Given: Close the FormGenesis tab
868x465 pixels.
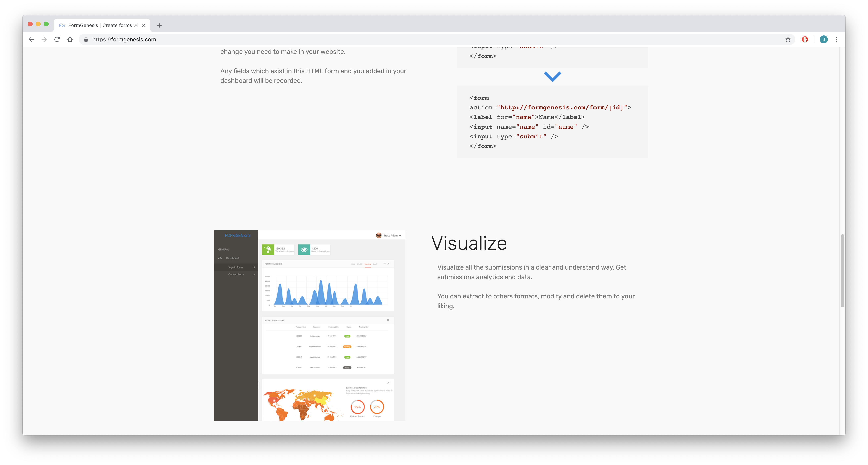Looking at the screenshot, I should 144,25.
